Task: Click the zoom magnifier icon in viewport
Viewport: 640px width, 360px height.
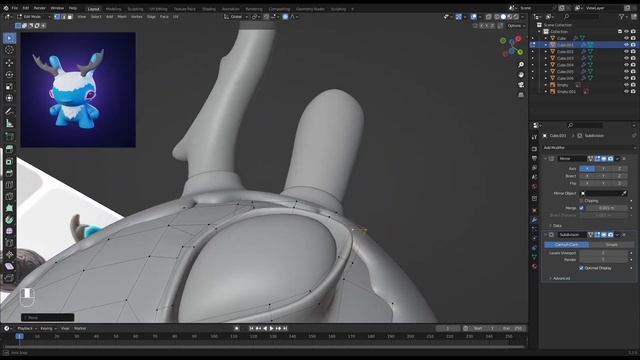Action: 521,65
